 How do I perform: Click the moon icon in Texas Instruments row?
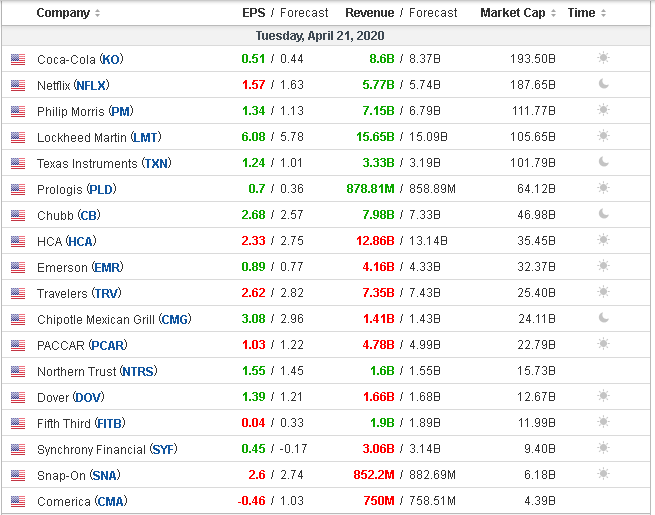click(x=603, y=163)
